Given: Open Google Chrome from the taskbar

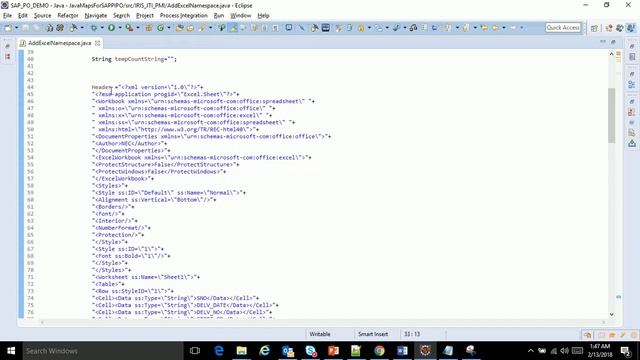Looking at the screenshot, I should click(x=379, y=351).
